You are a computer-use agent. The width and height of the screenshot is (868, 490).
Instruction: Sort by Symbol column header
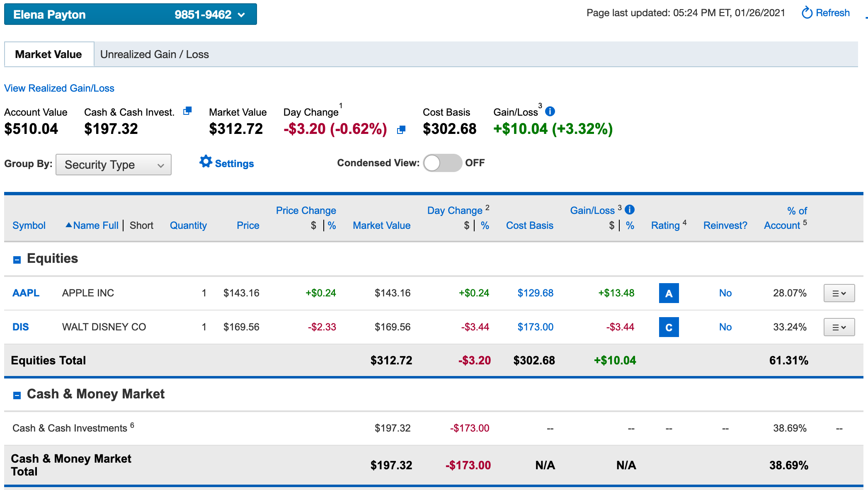(29, 226)
